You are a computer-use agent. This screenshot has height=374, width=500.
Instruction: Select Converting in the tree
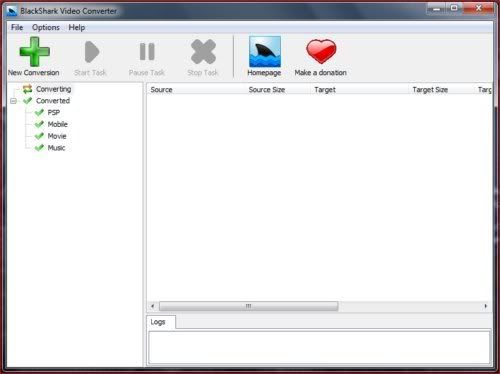[x=54, y=89]
